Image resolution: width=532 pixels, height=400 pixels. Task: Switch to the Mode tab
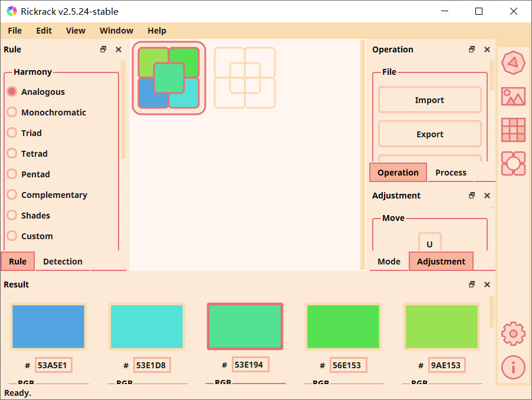pyautogui.click(x=389, y=262)
